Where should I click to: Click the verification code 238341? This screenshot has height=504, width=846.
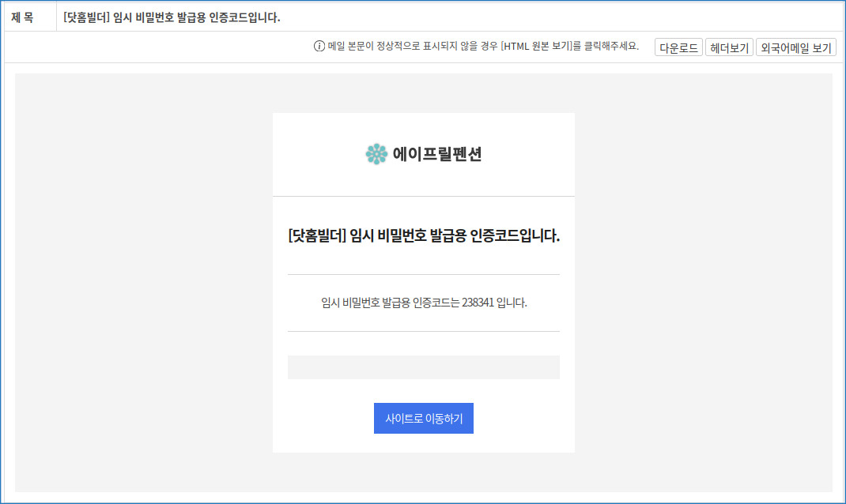point(478,303)
